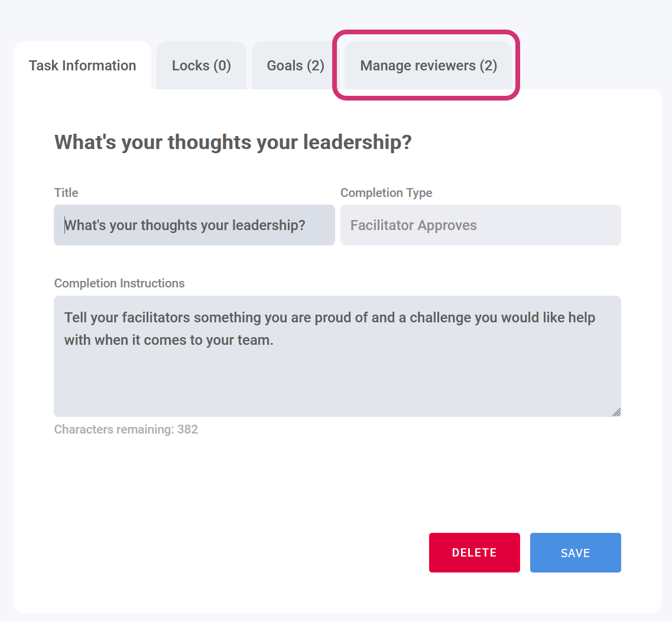
Task: Go to the Task Information tab
Action: coord(82,66)
